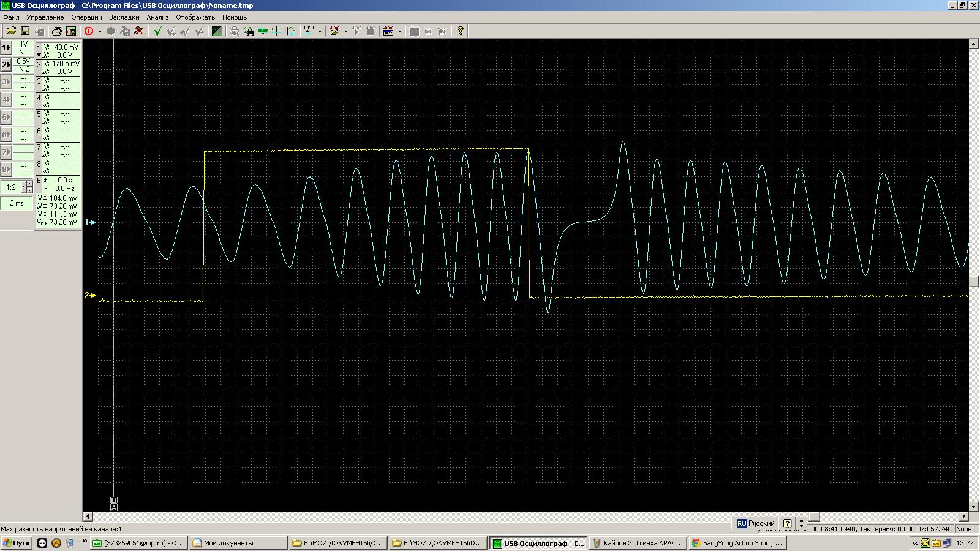
Task: Open the yellow help question mark icon
Action: click(461, 31)
